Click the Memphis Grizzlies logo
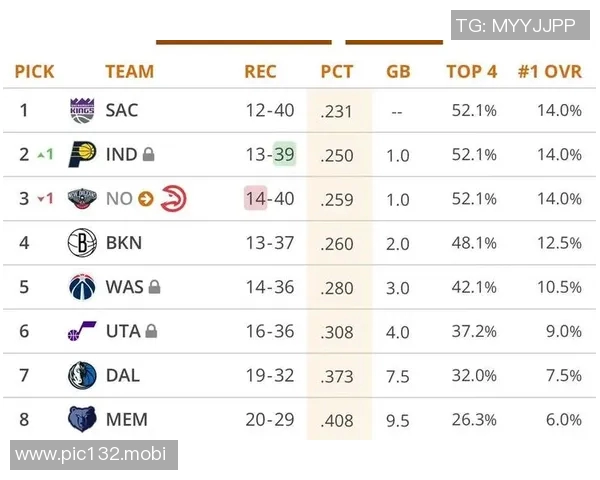 tap(82, 419)
